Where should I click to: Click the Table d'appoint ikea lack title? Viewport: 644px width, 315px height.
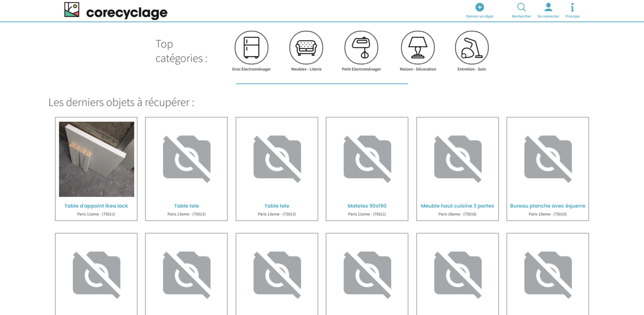(96, 206)
